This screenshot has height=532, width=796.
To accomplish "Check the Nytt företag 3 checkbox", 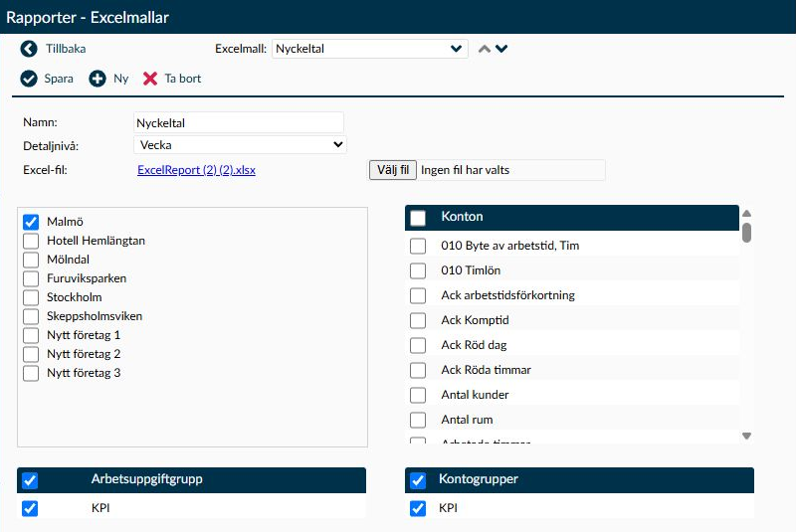I will point(31,373).
